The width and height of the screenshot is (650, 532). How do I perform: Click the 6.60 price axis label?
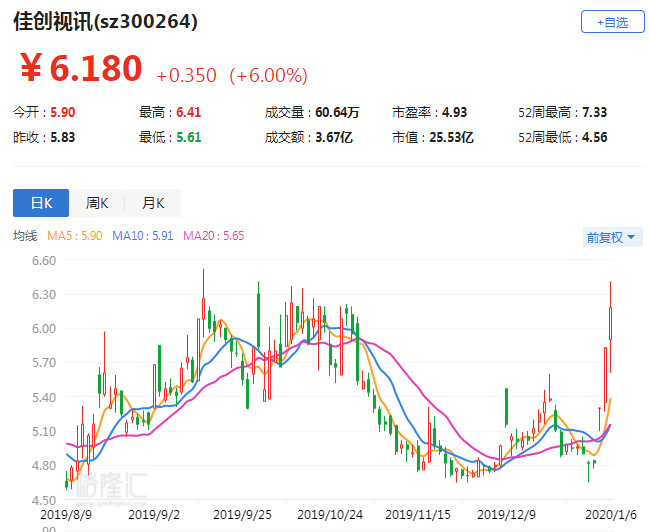click(44, 260)
